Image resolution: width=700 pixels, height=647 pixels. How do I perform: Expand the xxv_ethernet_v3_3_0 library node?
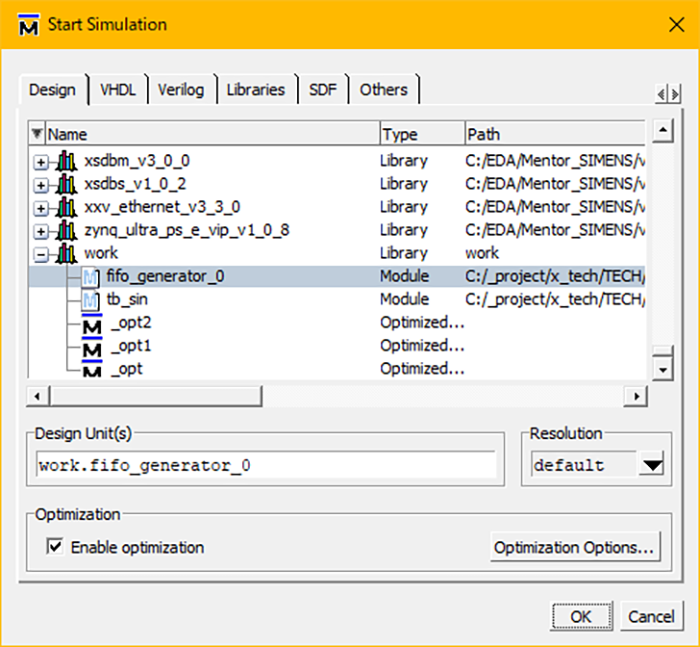pyautogui.click(x=41, y=208)
